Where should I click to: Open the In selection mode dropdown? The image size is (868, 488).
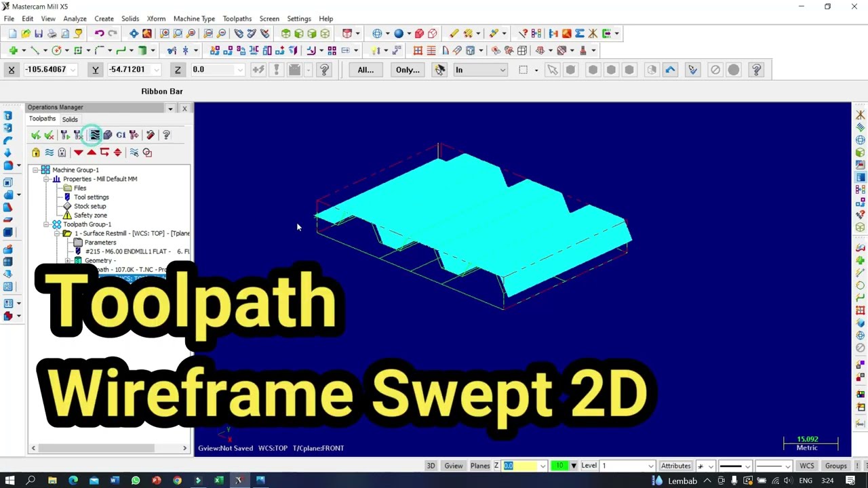502,70
